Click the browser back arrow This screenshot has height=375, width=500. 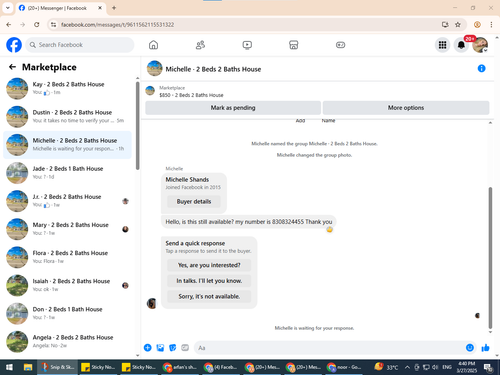click(9, 24)
